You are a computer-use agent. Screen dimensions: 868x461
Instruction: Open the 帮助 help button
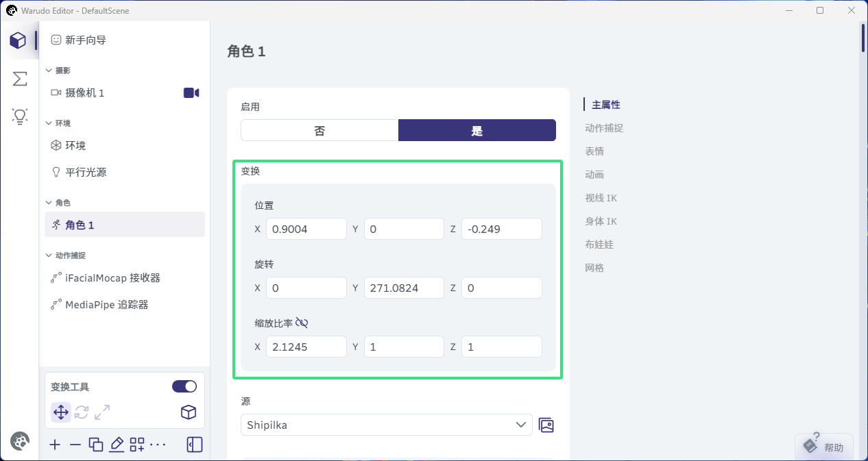pos(824,446)
